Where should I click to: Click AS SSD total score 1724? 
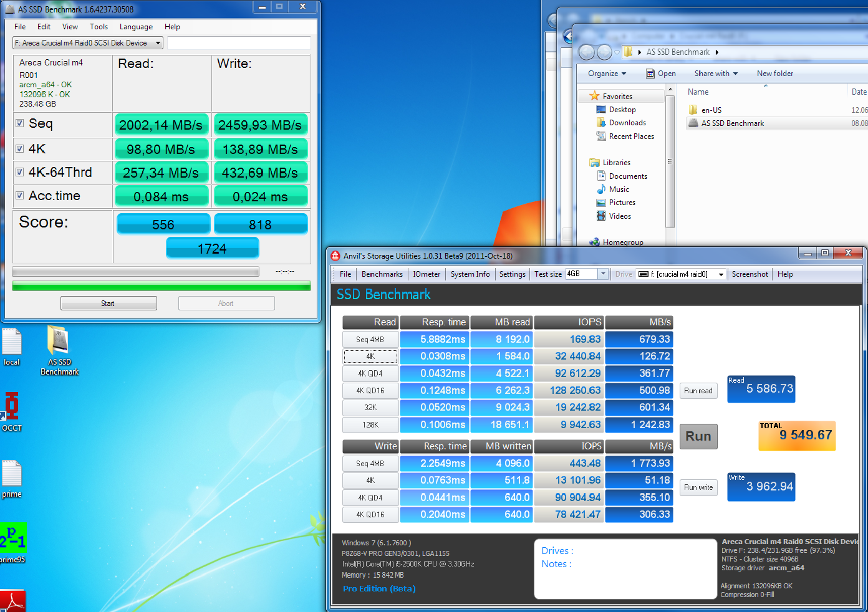click(x=212, y=249)
